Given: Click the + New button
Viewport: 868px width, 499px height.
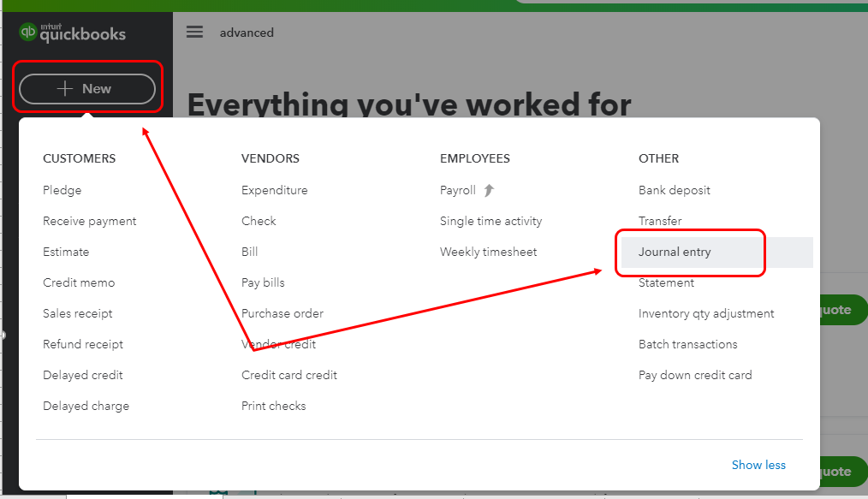Looking at the screenshot, I should click(x=86, y=88).
